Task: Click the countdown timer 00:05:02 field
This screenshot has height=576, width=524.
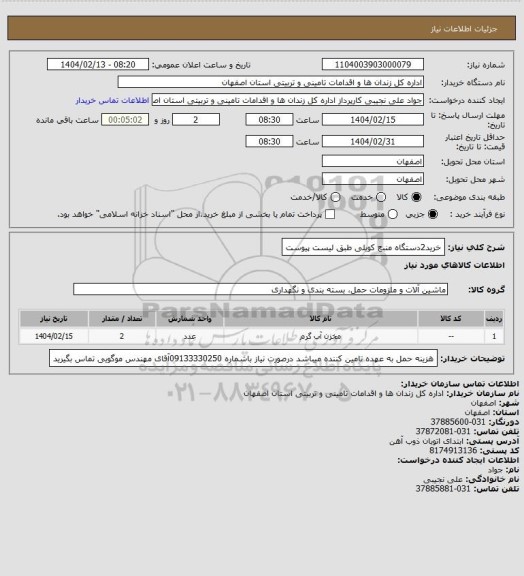Action: 125,120
